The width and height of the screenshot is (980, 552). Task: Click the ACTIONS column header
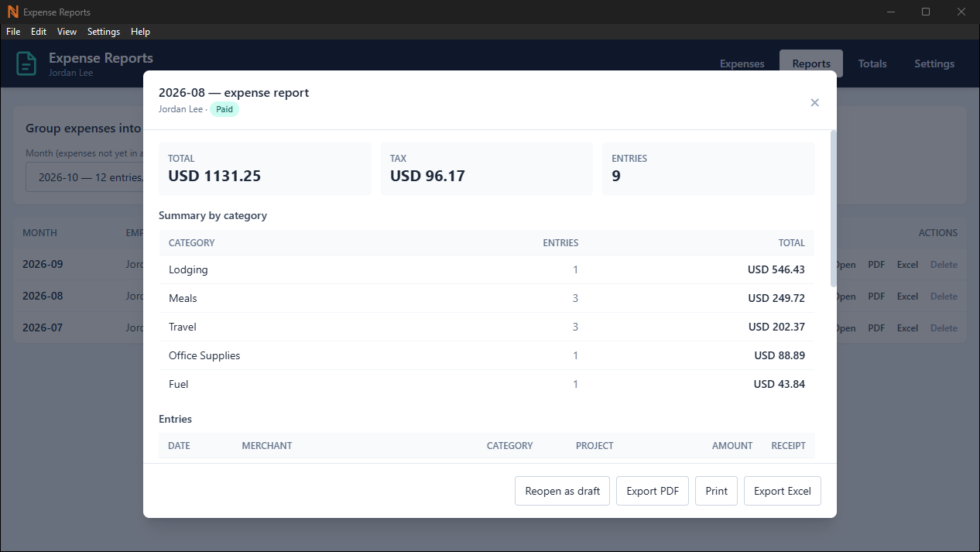click(938, 233)
